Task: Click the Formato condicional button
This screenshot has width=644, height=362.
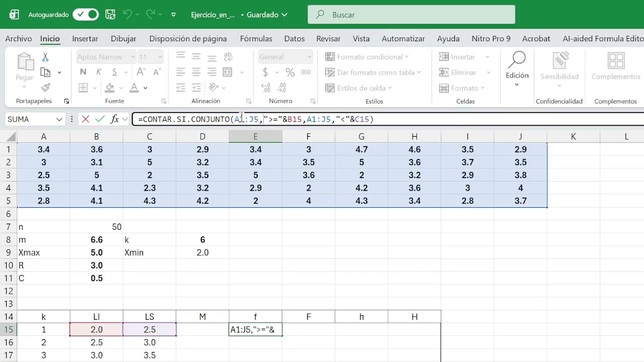Action: click(367, 57)
